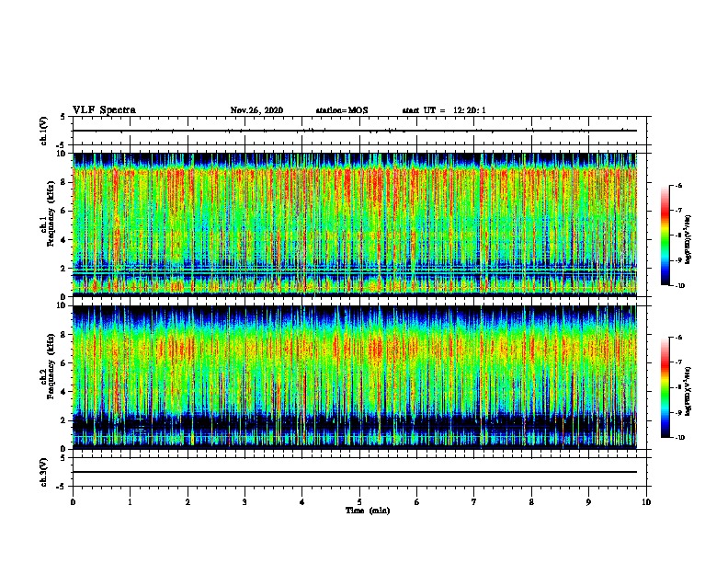Select the "start UT = 12:20: 1" text
Screen dimensions: 728x563
point(444,110)
